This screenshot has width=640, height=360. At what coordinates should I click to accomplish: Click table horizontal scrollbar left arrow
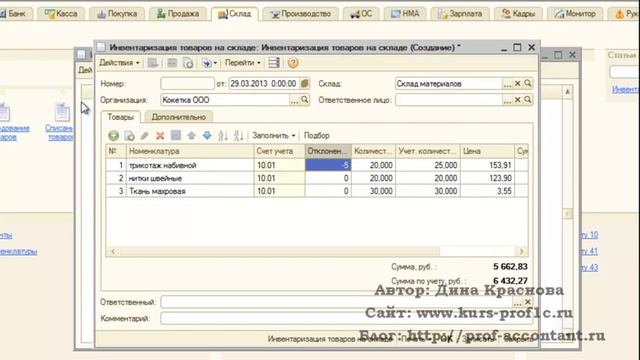click(x=113, y=251)
